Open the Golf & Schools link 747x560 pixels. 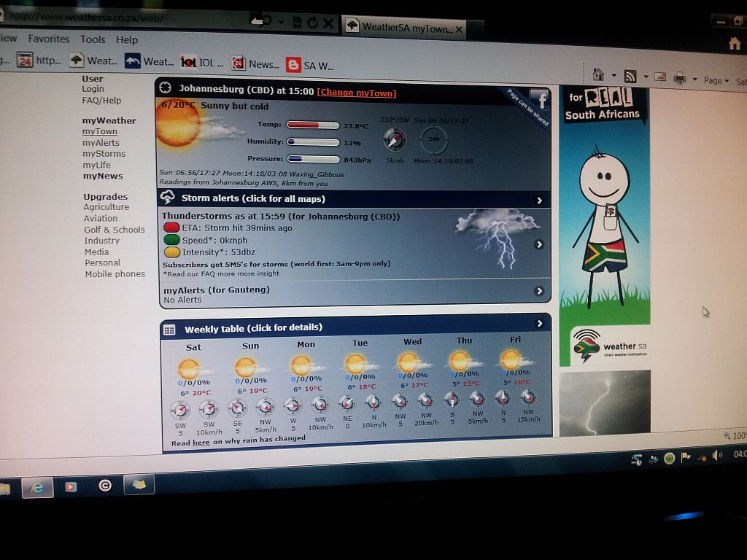[x=115, y=229]
